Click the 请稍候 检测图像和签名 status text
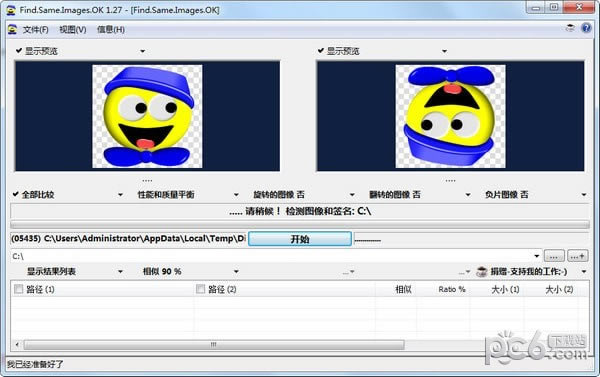Screen dimensions: 600x377 pyautogui.click(x=300, y=211)
